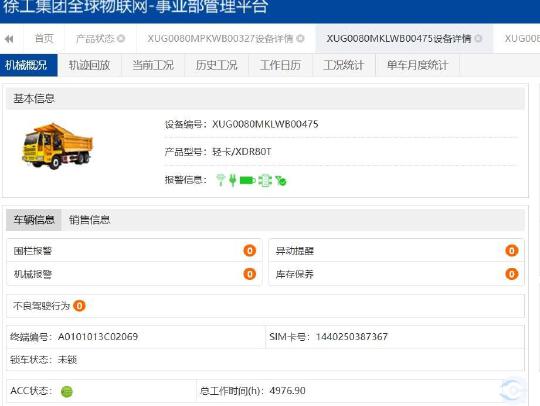This screenshot has width=540, height=406.
Task: Open the 首页 tab
Action: pyautogui.click(x=44, y=39)
